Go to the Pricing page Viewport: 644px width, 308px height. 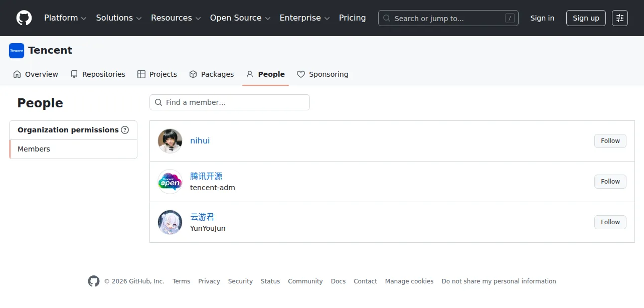(x=353, y=18)
